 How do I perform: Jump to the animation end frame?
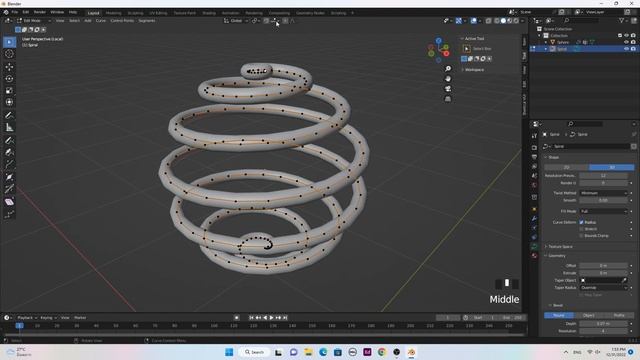(x=285, y=318)
